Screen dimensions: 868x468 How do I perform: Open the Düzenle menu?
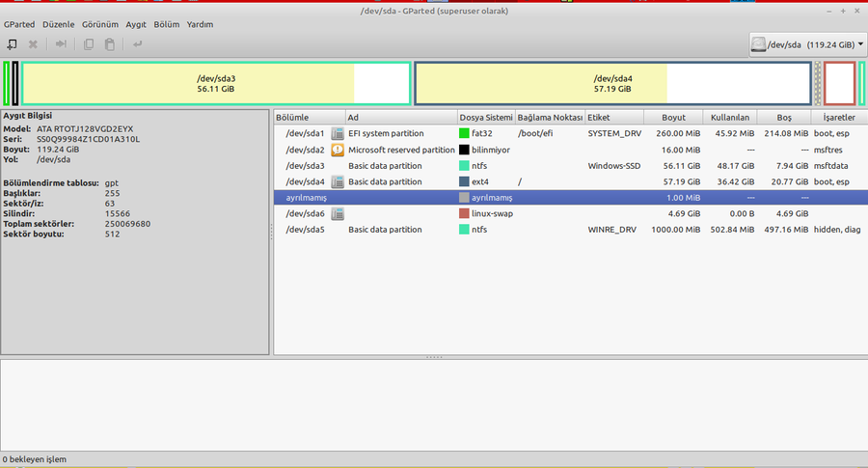(58, 24)
